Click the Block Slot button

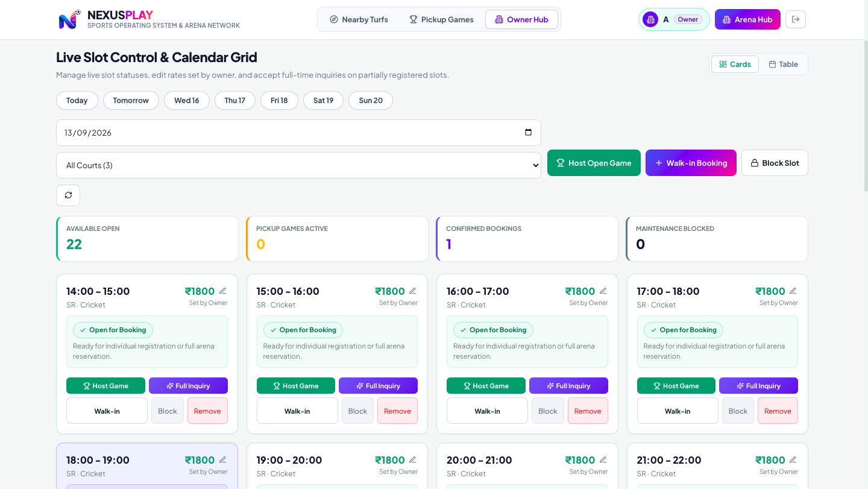(x=775, y=163)
